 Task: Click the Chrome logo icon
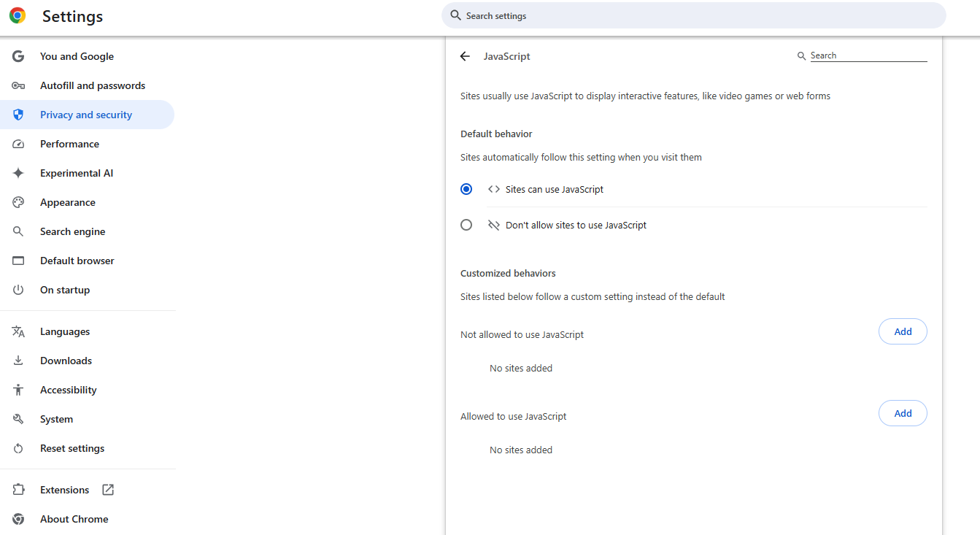coord(18,15)
